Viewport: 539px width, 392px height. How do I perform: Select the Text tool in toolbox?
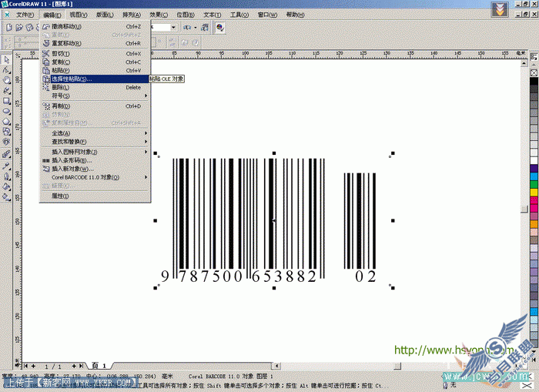[x=6, y=142]
